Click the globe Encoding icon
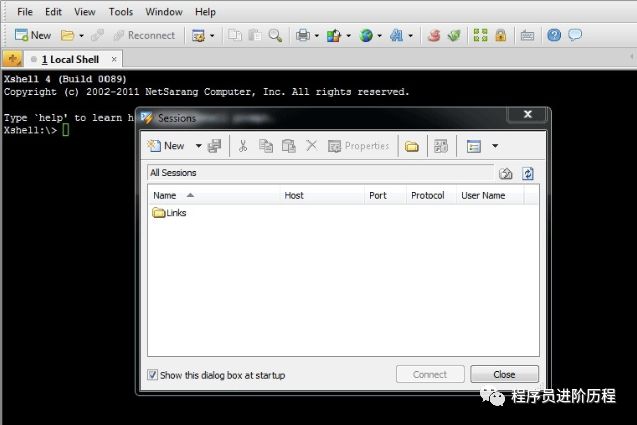 366,35
